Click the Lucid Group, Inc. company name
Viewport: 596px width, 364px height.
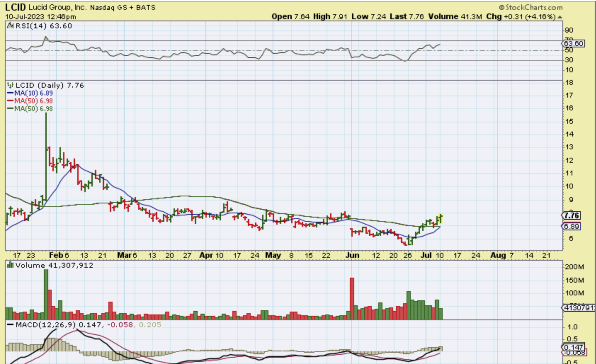click(57, 7)
